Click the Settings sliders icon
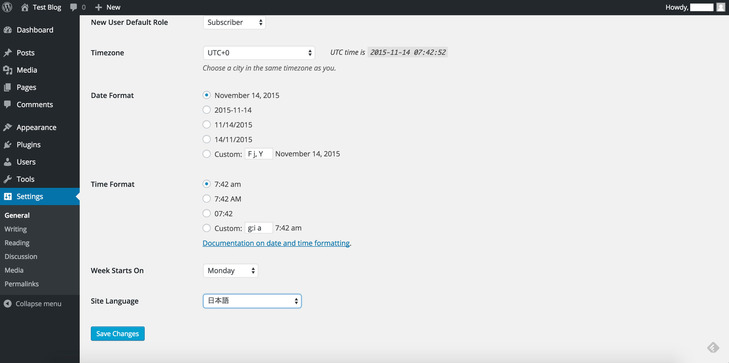This screenshot has height=363, width=729. 7,197
